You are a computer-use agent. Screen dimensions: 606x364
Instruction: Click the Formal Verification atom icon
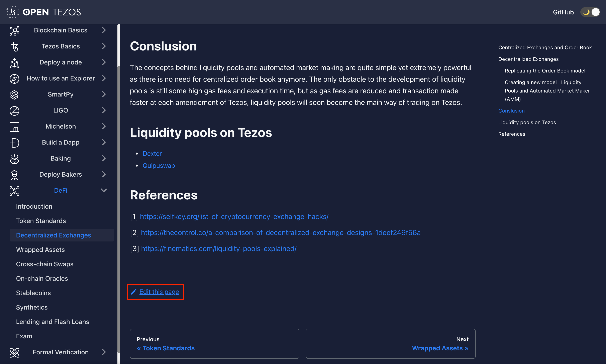(x=14, y=352)
